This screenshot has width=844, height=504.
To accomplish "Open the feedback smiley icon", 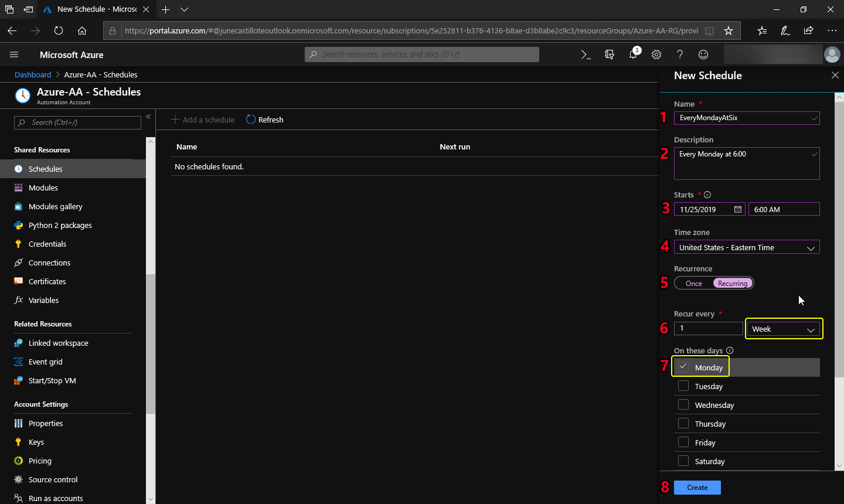I will pos(703,55).
